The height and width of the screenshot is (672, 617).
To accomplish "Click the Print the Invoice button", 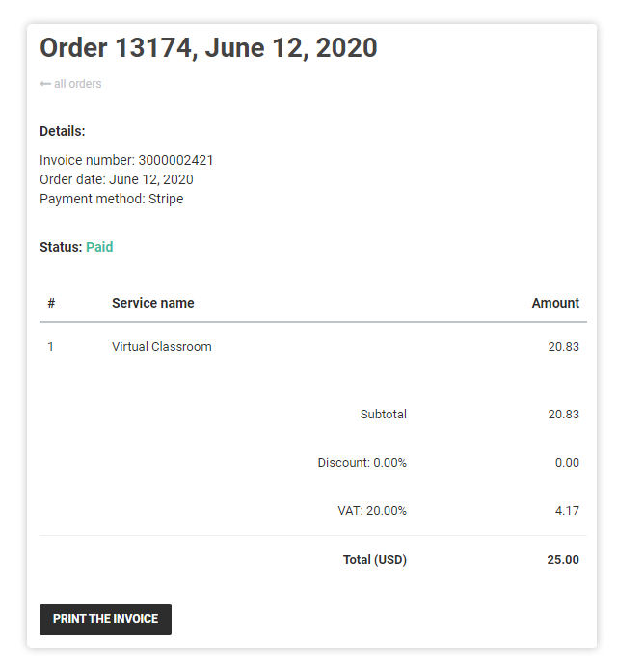I will [105, 619].
